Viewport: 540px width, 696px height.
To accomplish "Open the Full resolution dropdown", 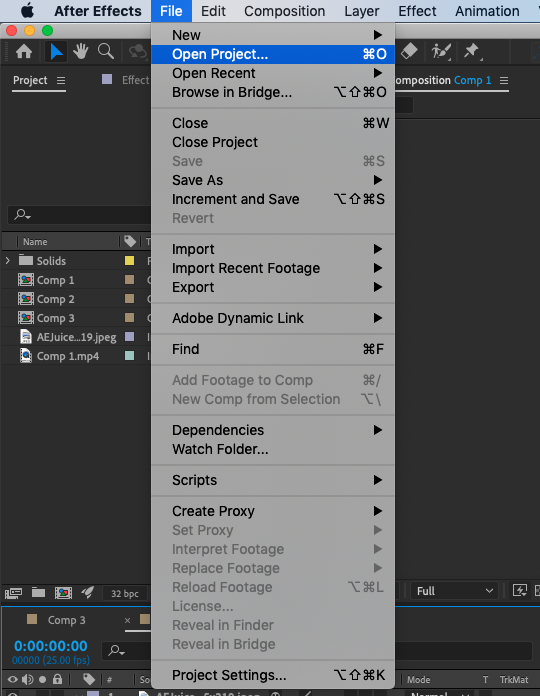I will tap(454, 591).
